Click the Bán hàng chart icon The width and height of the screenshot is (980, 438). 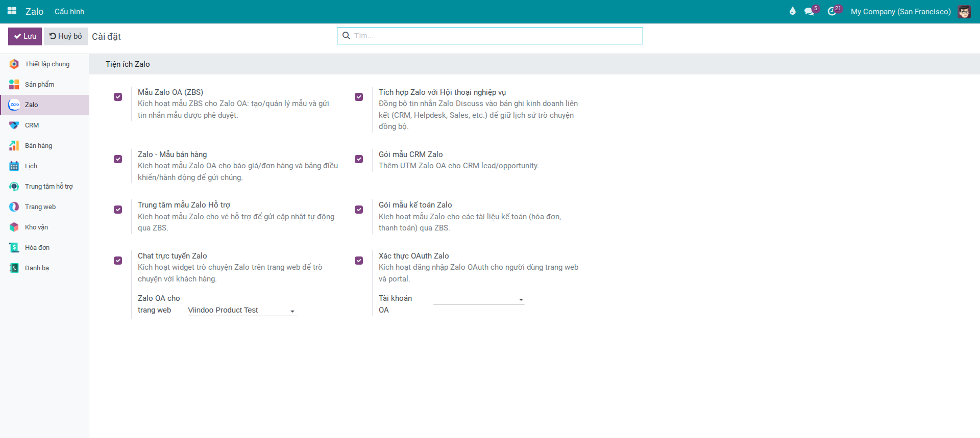click(14, 146)
